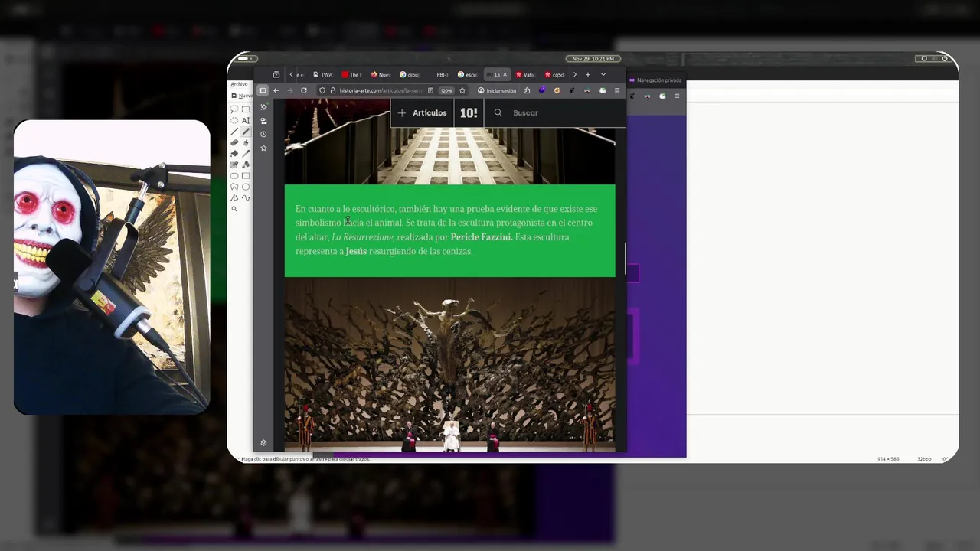
Task: Select the Polygon shape tool
Action: (234, 187)
